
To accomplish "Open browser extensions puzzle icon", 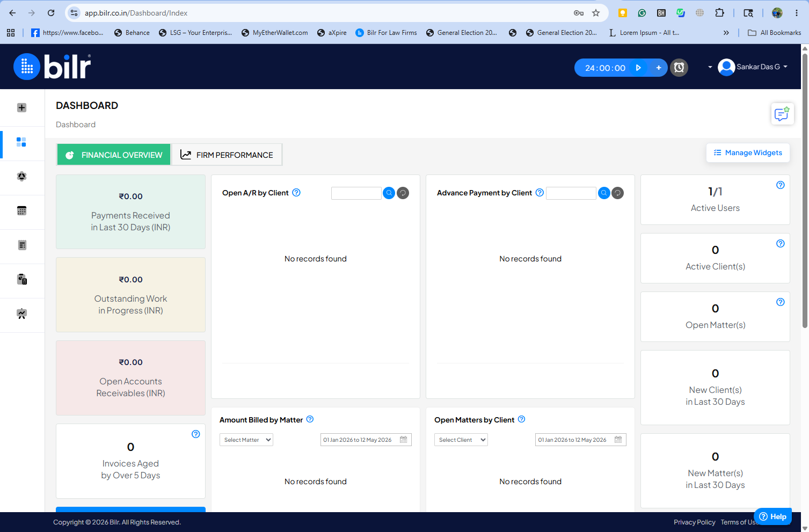I will [x=720, y=13].
